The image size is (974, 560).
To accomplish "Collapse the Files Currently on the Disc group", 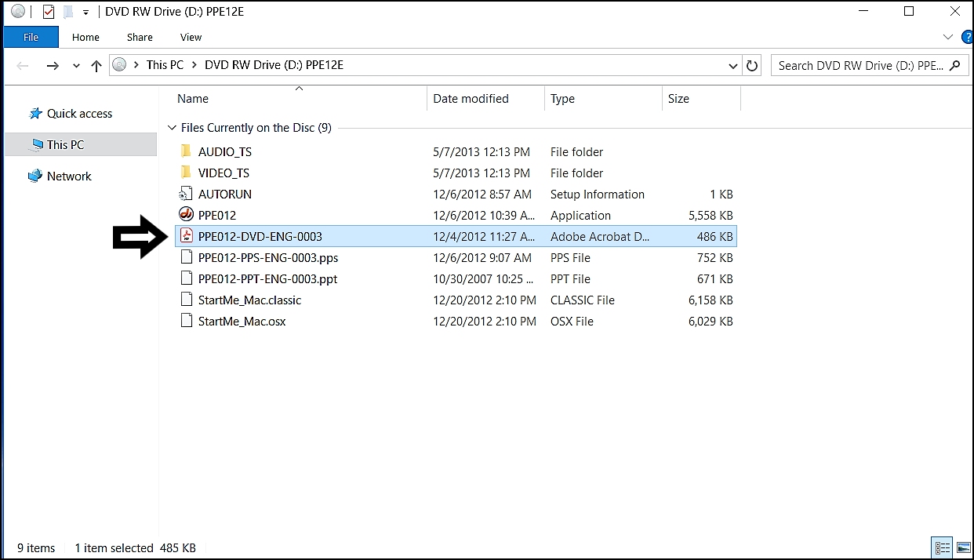I will [x=172, y=128].
